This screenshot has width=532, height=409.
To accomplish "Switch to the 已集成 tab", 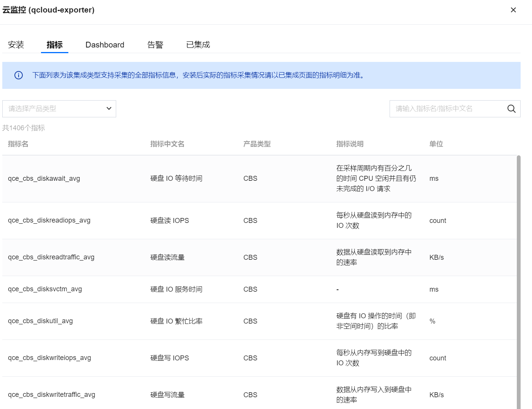I will [198, 45].
